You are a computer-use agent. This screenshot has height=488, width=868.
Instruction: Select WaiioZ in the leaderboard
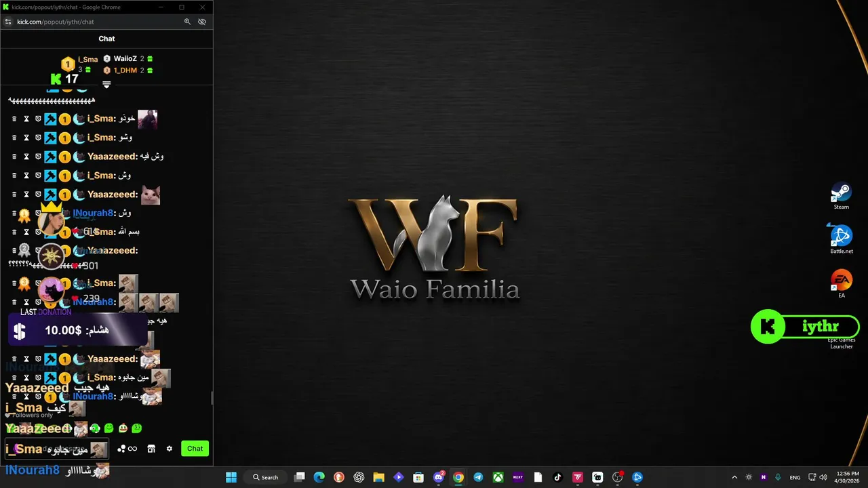[125, 59]
